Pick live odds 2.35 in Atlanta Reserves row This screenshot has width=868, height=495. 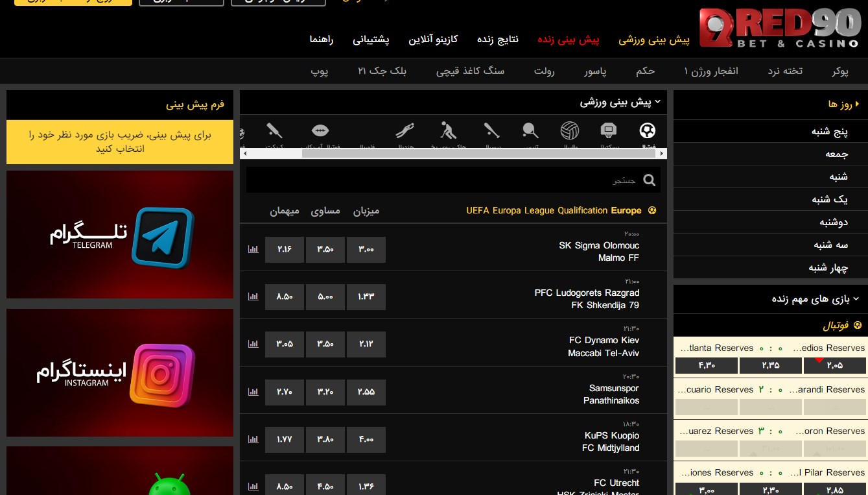(x=771, y=366)
